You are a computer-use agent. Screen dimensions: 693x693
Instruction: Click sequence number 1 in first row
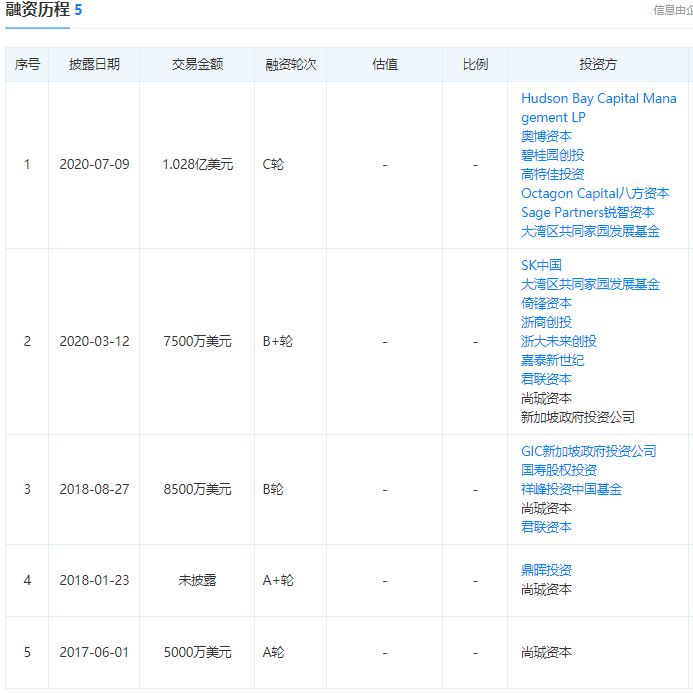coord(27,165)
